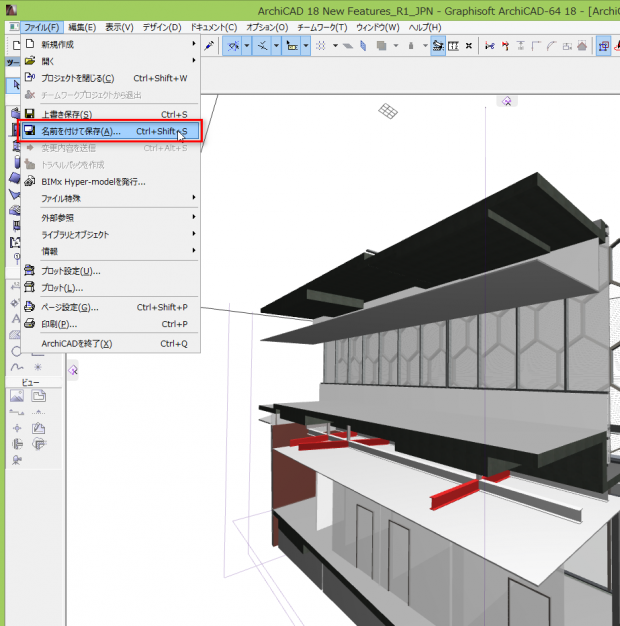This screenshot has width=620, height=626.
Task: Toggle the guide lines button in toolbar
Action: [235, 46]
